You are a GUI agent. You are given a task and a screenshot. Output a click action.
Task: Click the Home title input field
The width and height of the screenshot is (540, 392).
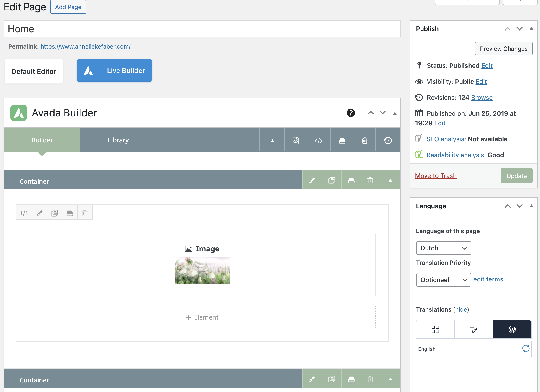(x=202, y=29)
